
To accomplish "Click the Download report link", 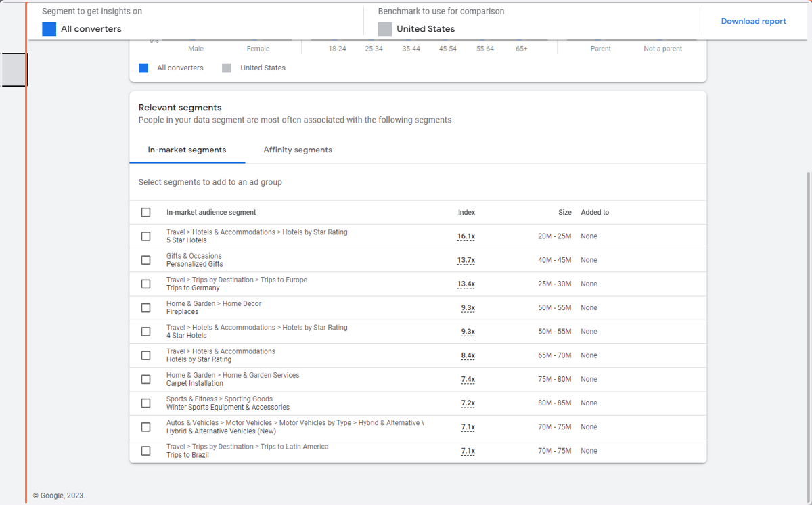I will click(753, 21).
